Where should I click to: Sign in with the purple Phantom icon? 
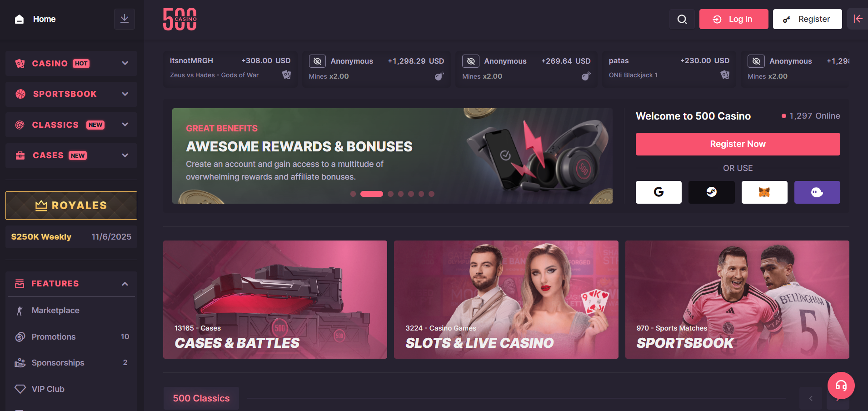coord(817,192)
